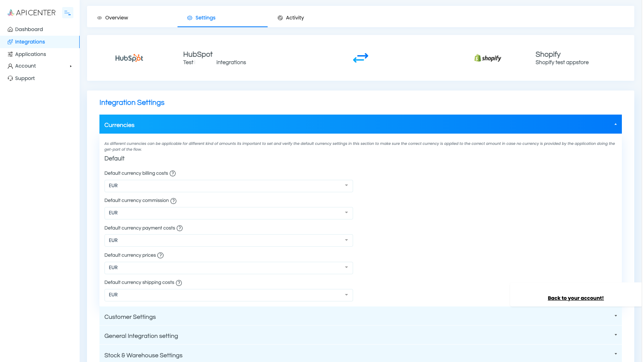
Task: Expand the Account sidebar menu
Action: click(39, 66)
